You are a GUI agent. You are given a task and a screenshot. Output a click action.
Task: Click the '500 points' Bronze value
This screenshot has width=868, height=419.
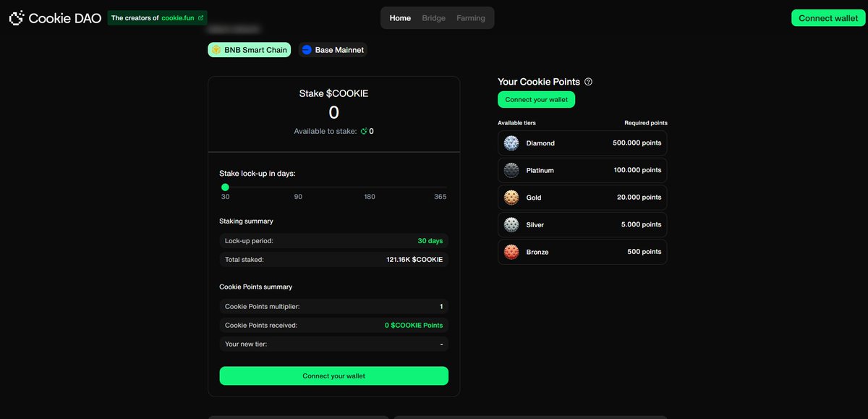coord(644,252)
